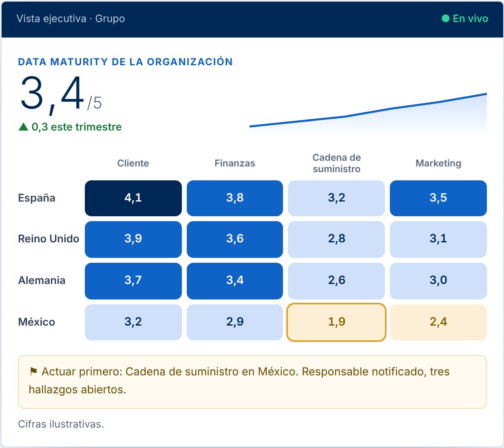Open the España Cliente cell 4,1
The image size is (504, 448).
tap(133, 198)
